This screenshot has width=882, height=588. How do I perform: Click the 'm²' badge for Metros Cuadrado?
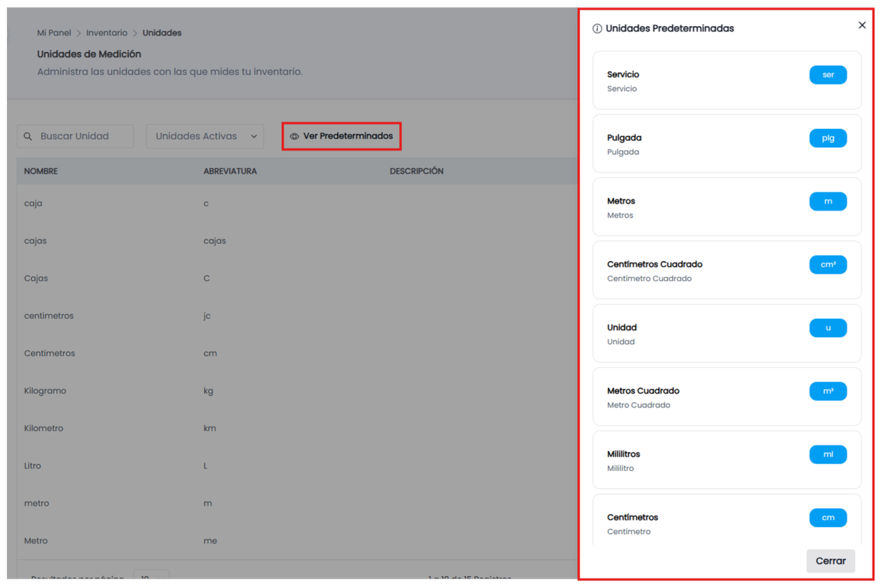tap(828, 391)
